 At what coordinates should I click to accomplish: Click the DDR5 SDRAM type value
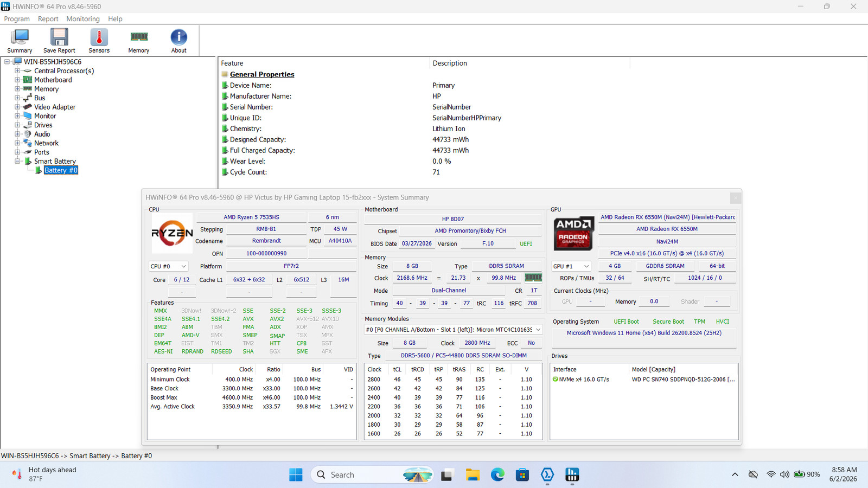(x=506, y=266)
